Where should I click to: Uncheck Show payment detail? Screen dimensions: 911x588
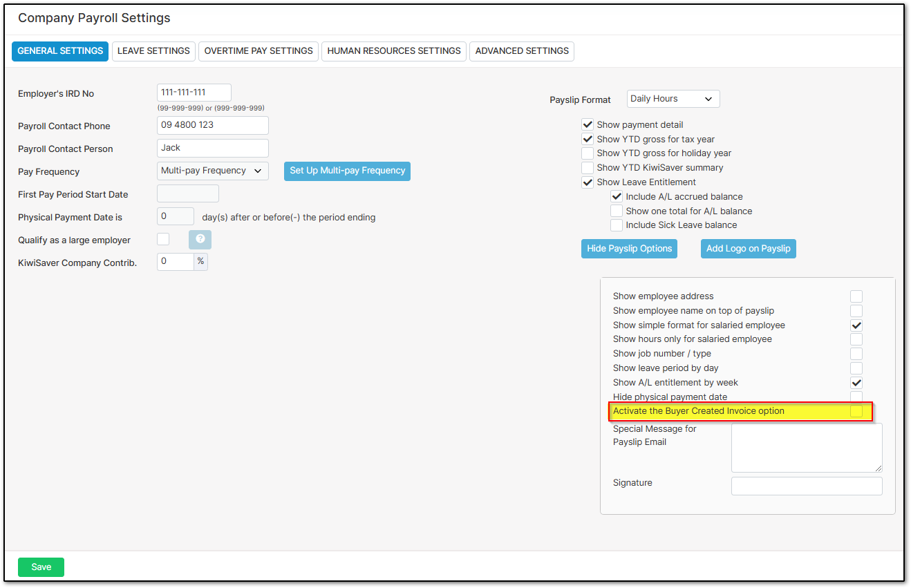pos(588,125)
